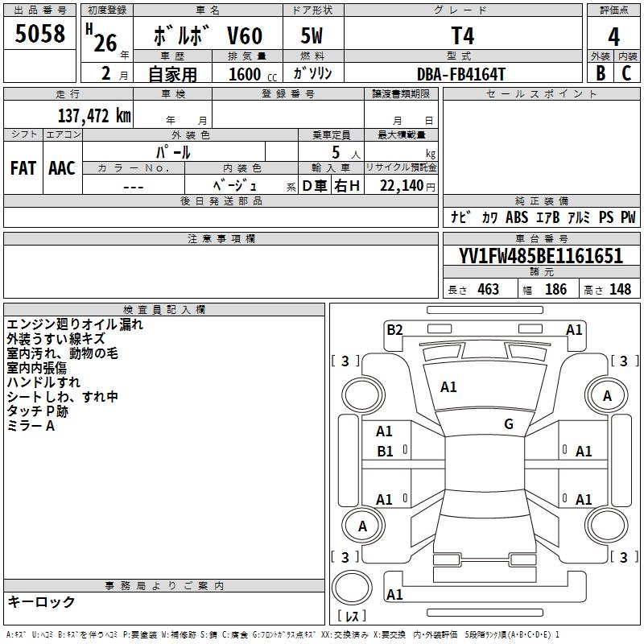The width and height of the screenshot is (644, 644).
Task: Click the office notice キーロック
Action: (41, 601)
